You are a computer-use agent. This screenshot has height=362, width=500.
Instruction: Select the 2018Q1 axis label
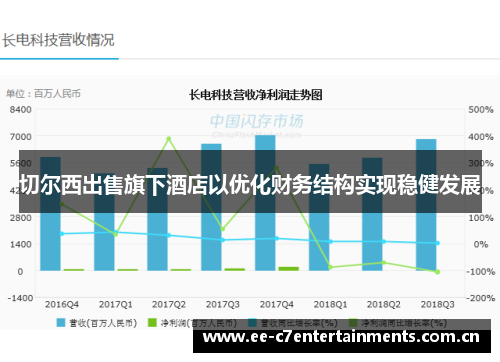[330, 304]
